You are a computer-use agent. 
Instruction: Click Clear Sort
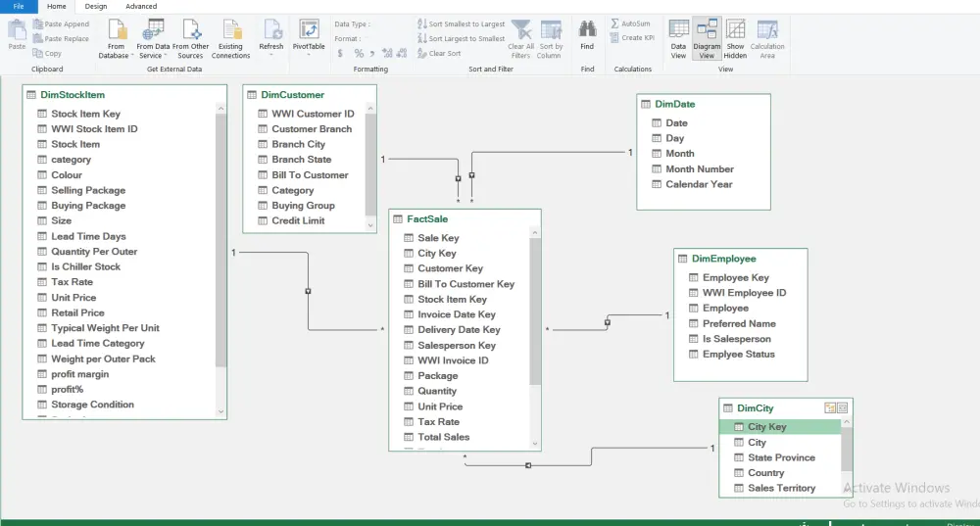[439, 54]
